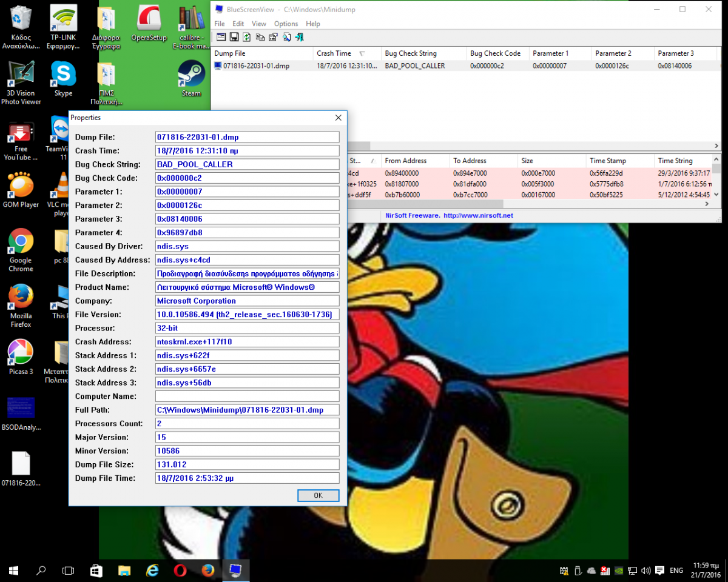Open the Action Center notifications icon
The width and height of the screenshot is (728, 582).
click(659, 570)
